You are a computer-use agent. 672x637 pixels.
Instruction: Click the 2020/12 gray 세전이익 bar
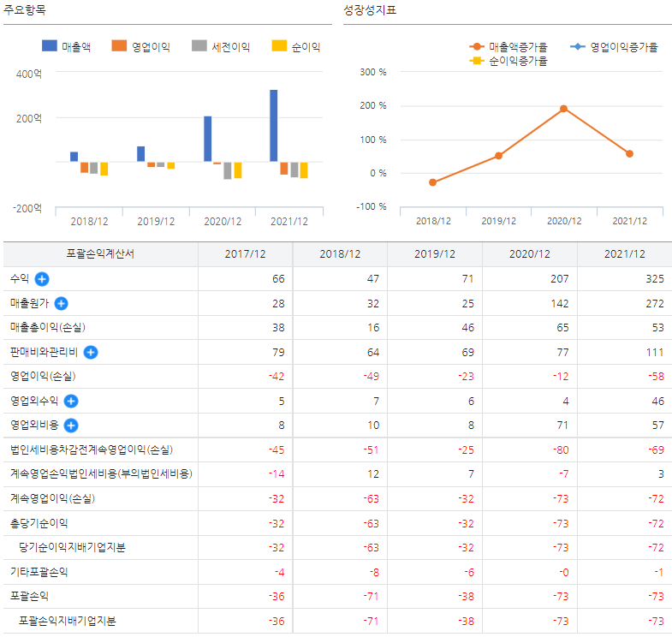click(x=228, y=170)
